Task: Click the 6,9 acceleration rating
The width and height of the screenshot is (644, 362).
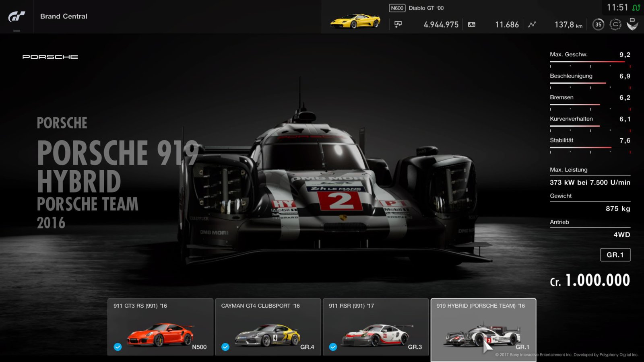Action: click(625, 76)
